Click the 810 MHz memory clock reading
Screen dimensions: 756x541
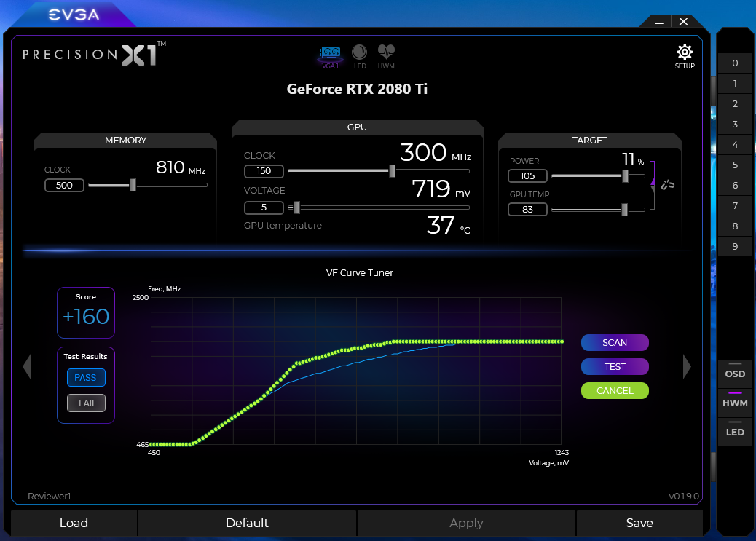(181, 167)
